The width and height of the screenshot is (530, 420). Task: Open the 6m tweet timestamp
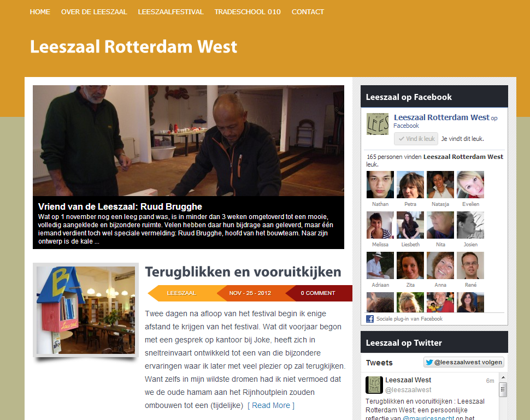pyautogui.click(x=490, y=381)
